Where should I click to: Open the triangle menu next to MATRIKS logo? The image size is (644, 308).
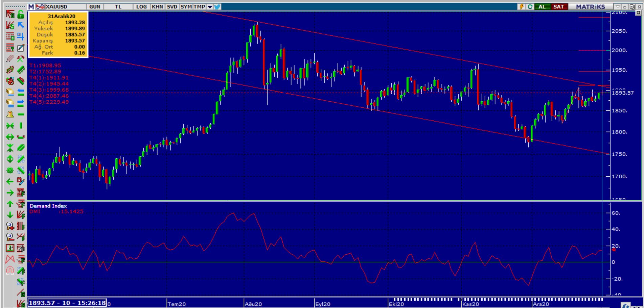tap(618, 6)
